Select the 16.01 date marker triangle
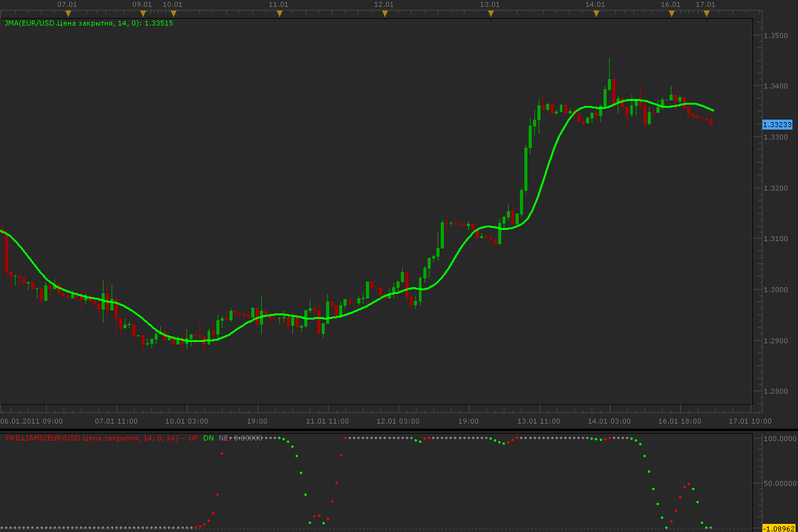The width and height of the screenshot is (798, 532). [x=671, y=14]
